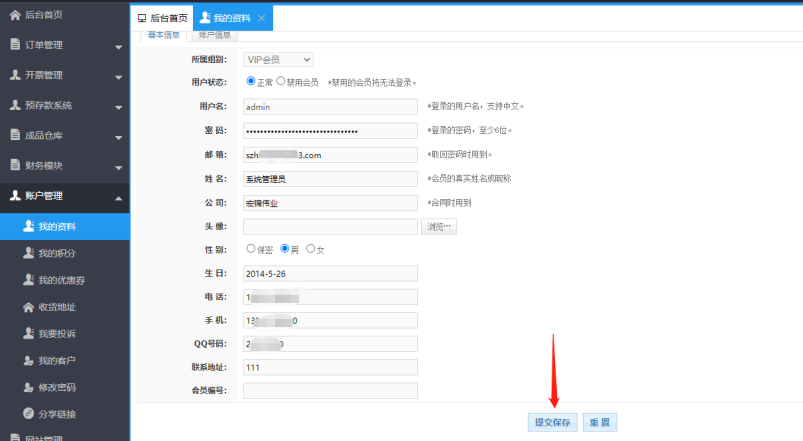
Task: Select the 保密 gender radio option
Action: 250,249
